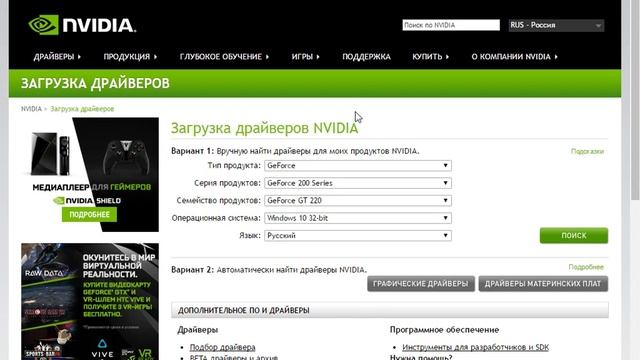Open the Операционная система dropdown
Screen dimensions: 640x360
coord(358,218)
